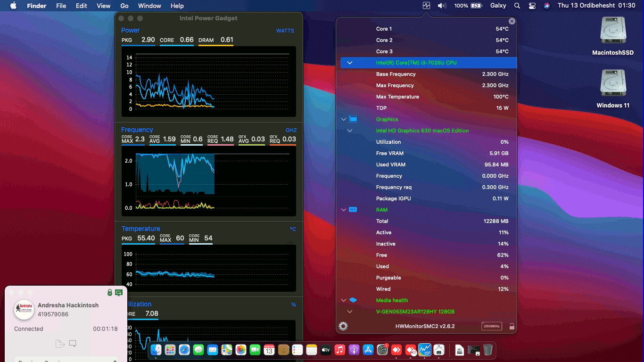Open the File menu
644x362 pixels.
point(61,6)
